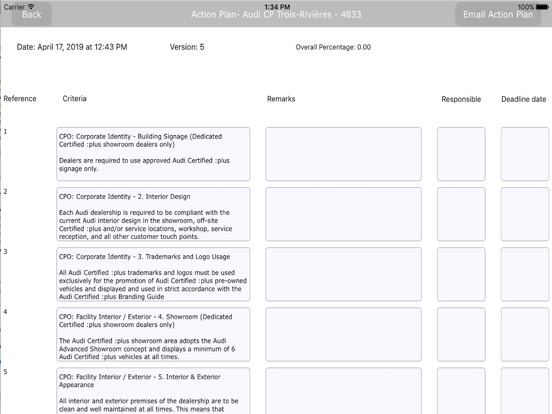This screenshot has height=414, width=552.
Task: Set Deadline date for Building Signage row
Action: (525, 154)
